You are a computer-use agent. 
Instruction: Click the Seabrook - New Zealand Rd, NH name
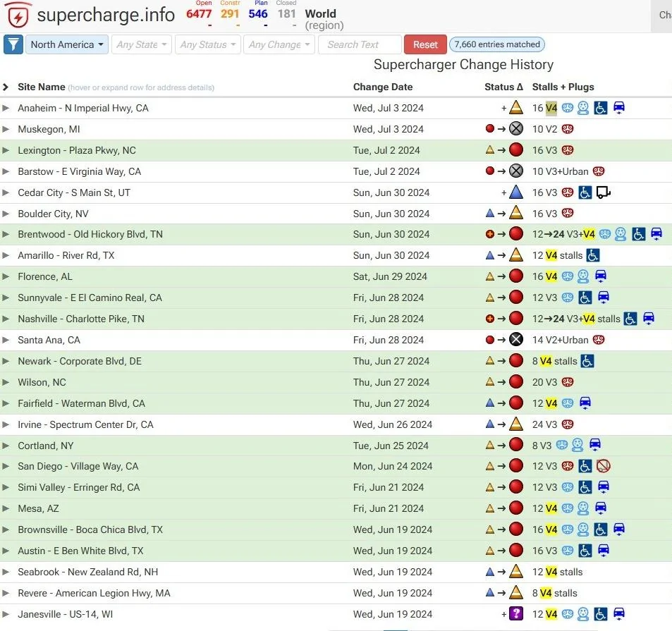pos(88,572)
